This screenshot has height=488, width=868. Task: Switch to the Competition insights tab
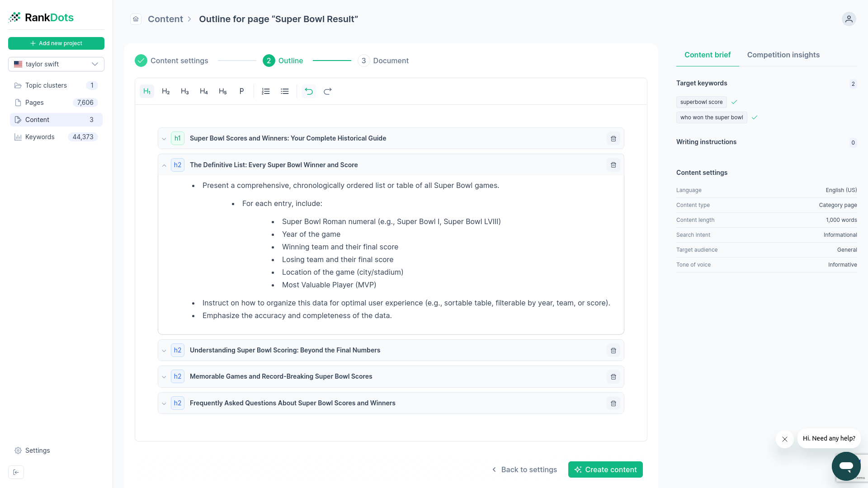[x=783, y=55]
